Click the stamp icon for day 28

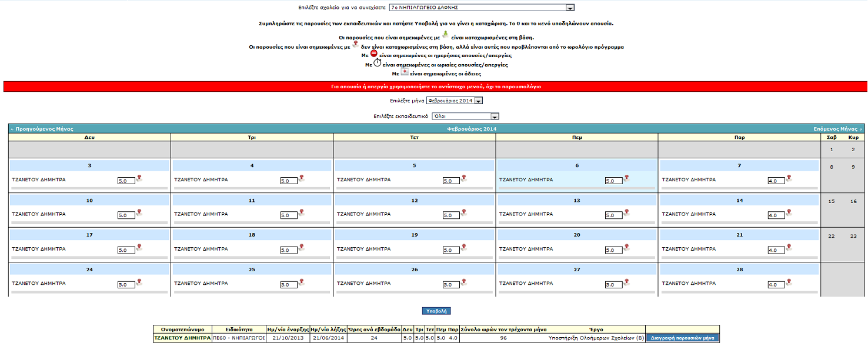tap(789, 282)
